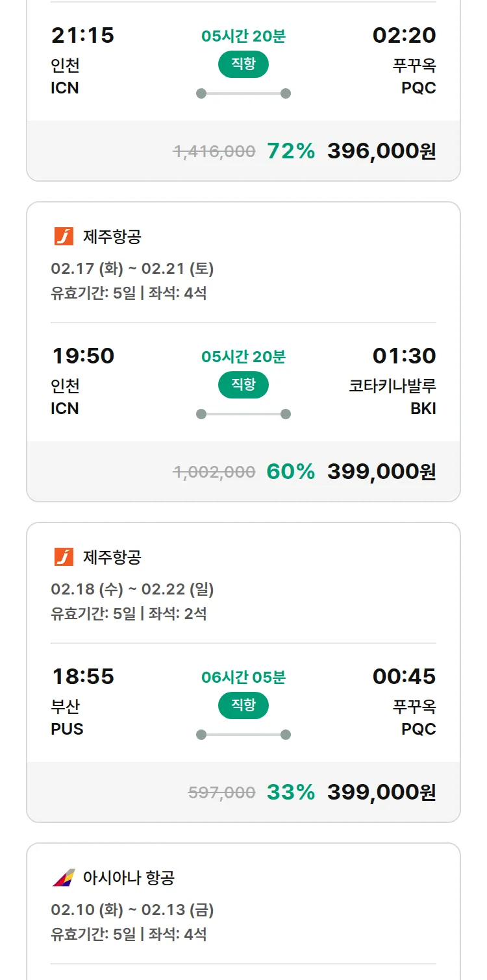Click the 아시아나 항공 airline name
This screenshot has height=980, width=487.
pyautogui.click(x=129, y=877)
